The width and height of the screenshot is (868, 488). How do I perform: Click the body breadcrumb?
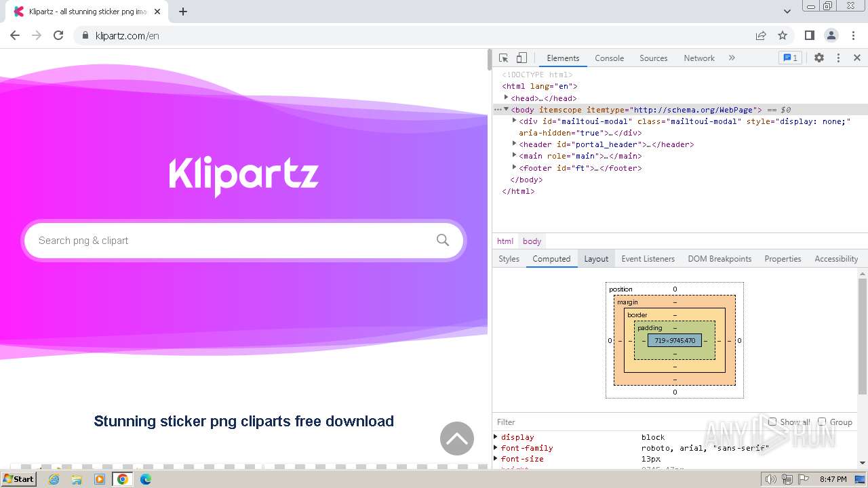point(532,241)
